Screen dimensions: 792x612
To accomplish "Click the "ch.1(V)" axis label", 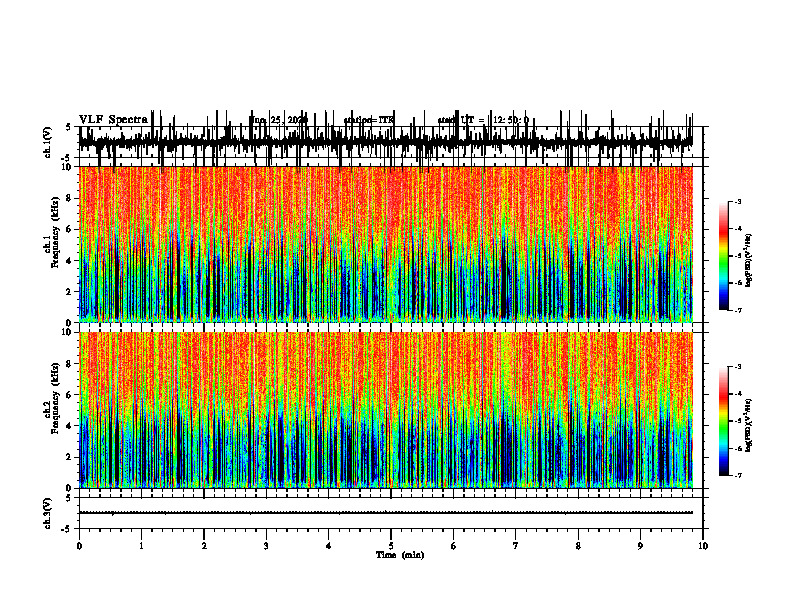I will coord(48,142).
